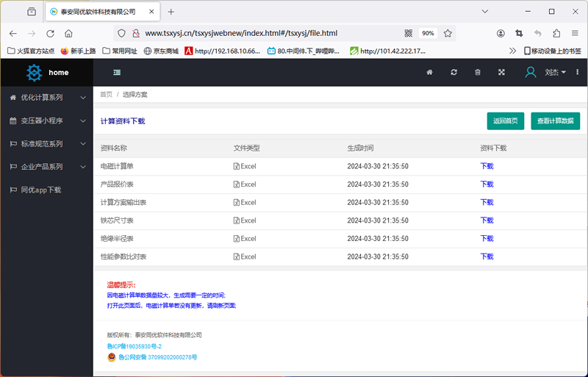Click the 查看计算数据 button
The image size is (588, 377).
pyautogui.click(x=556, y=121)
